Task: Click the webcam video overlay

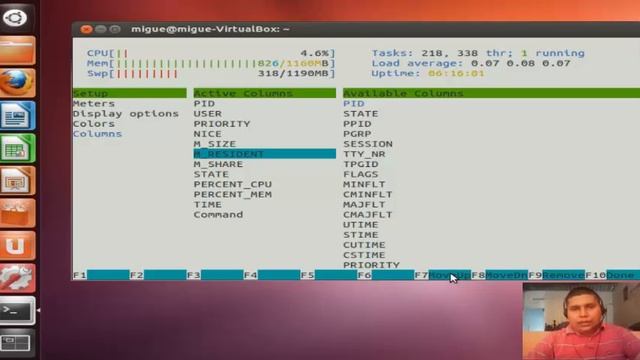Action: (581, 321)
